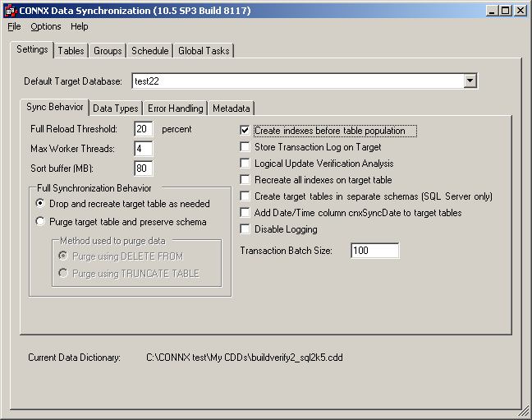Click the Max Worker Threads input field

point(144,149)
